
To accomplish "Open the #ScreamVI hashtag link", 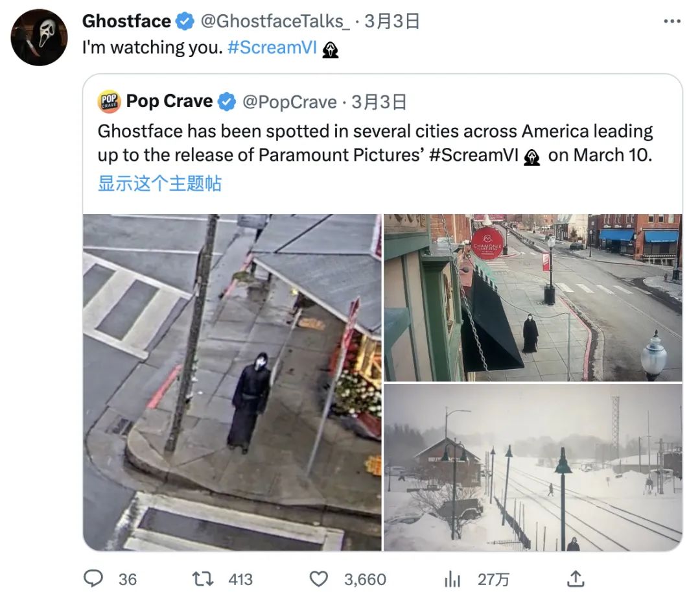I will point(272,47).
